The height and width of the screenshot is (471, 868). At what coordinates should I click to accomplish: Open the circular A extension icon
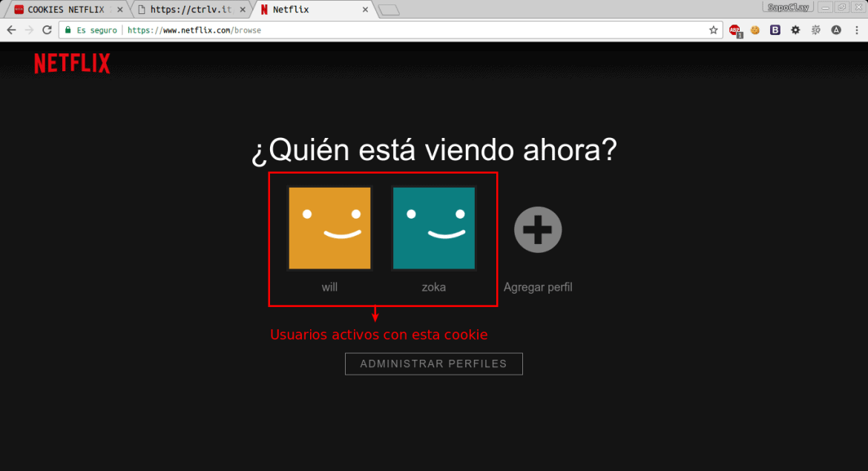coord(836,30)
